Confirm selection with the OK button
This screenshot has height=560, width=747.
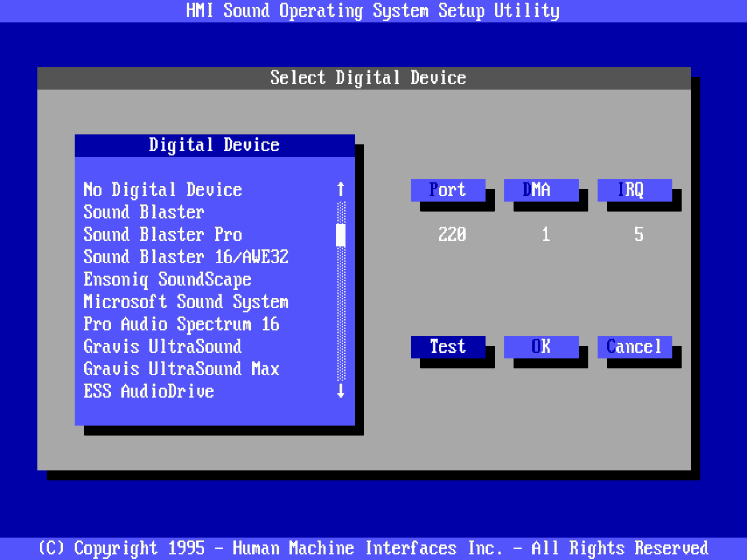pos(542,347)
